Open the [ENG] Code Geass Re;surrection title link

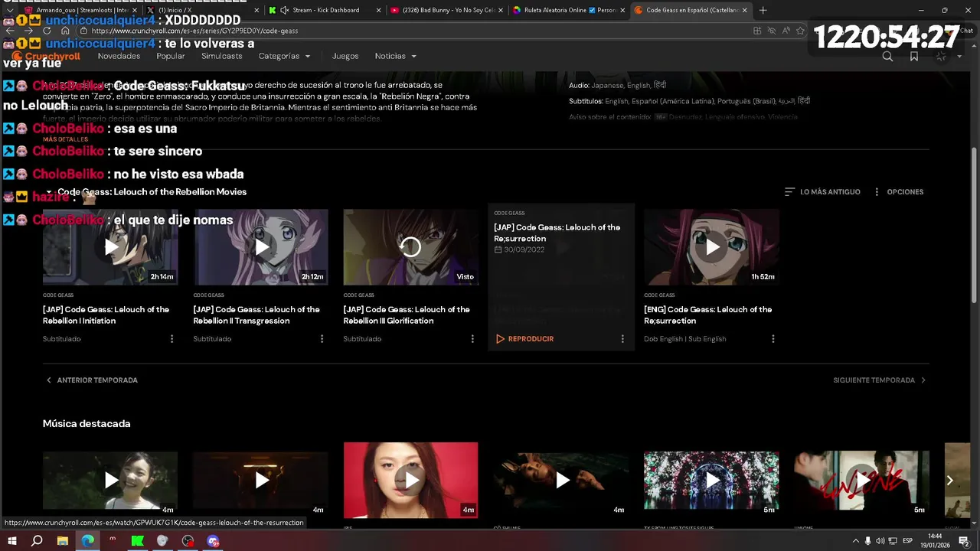[707, 315]
